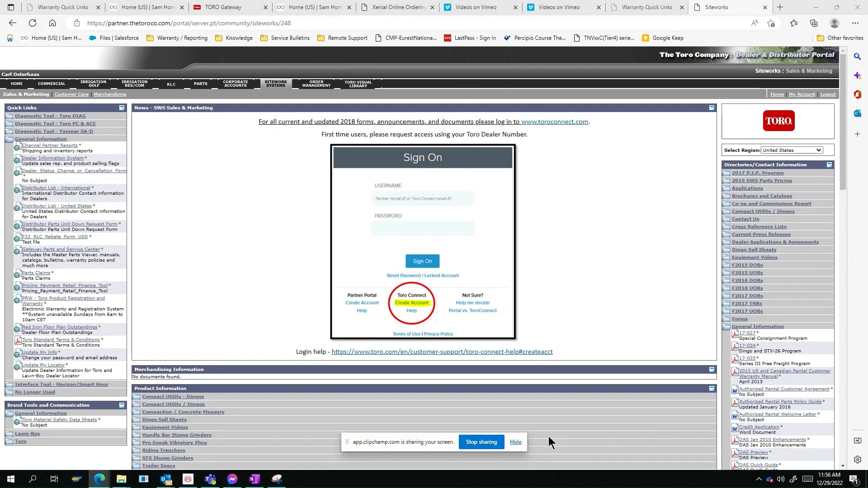Open sidebar settings gear icon
The image size is (868, 488).
(x=857, y=460)
